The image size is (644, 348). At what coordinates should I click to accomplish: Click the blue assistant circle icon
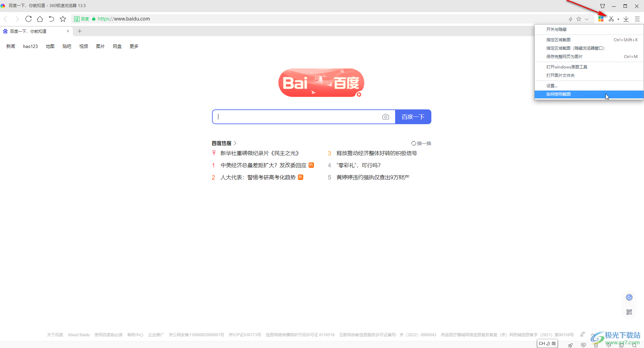click(629, 297)
